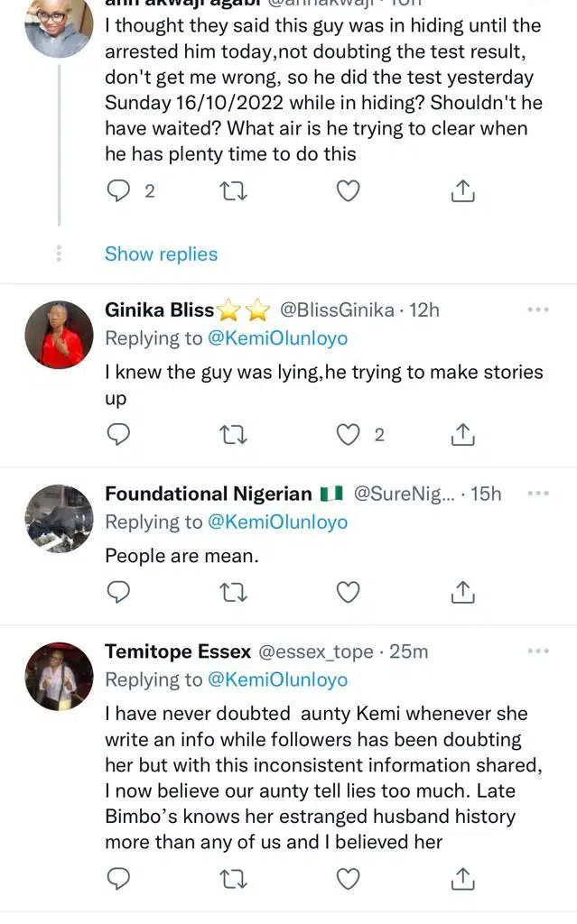Like Ginika Bliss's tweet
The height and width of the screenshot is (924, 577).
click(x=348, y=435)
